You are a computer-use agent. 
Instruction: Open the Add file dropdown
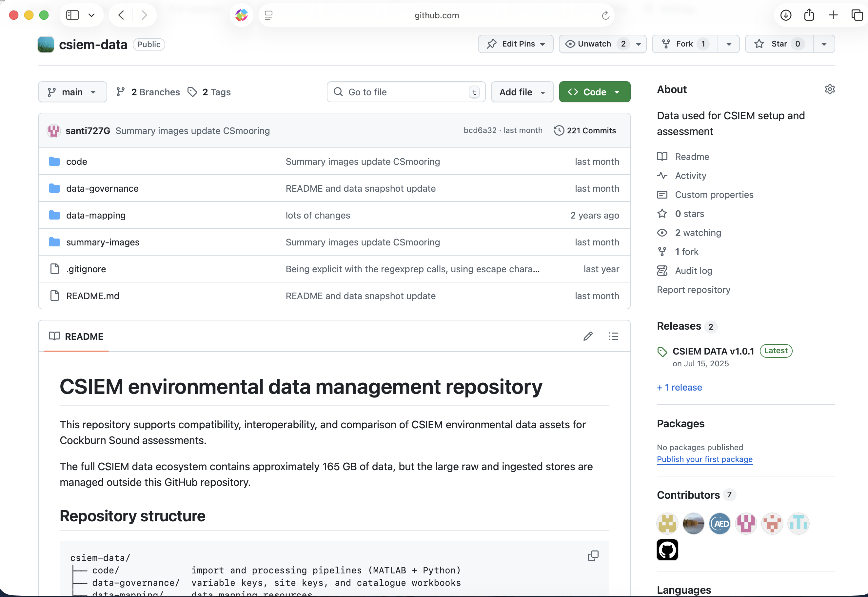coord(522,92)
